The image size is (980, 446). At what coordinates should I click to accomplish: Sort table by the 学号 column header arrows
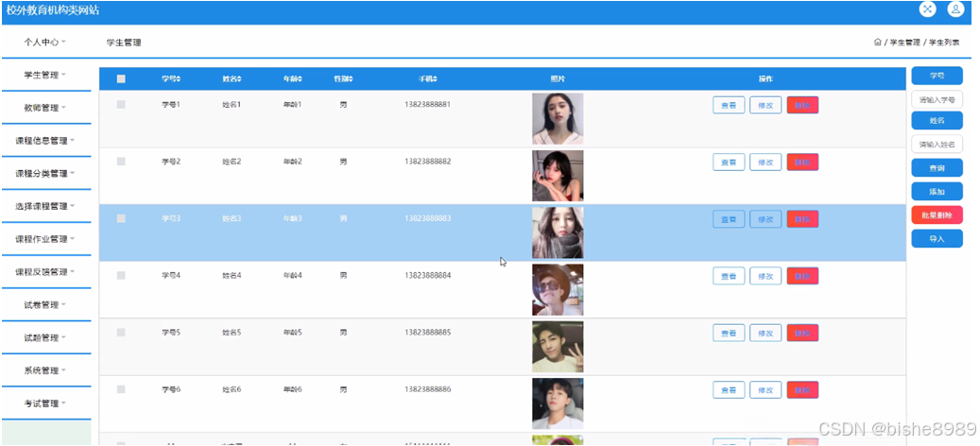(x=179, y=79)
